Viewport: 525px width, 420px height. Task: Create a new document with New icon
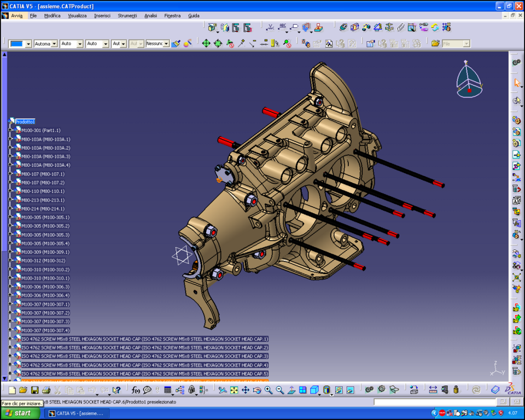[12, 390]
